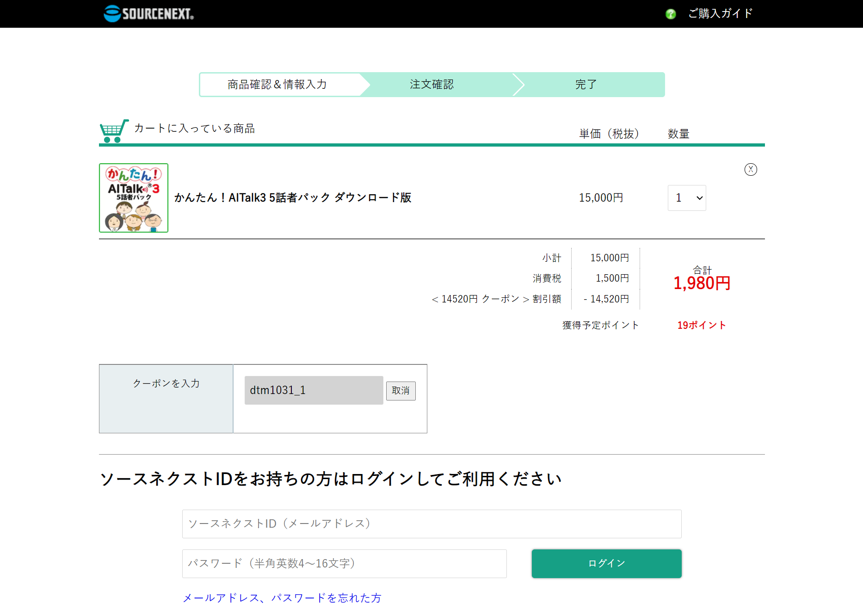Cancel the coupon with the 取消 button
The height and width of the screenshot is (616, 863).
pyautogui.click(x=401, y=391)
